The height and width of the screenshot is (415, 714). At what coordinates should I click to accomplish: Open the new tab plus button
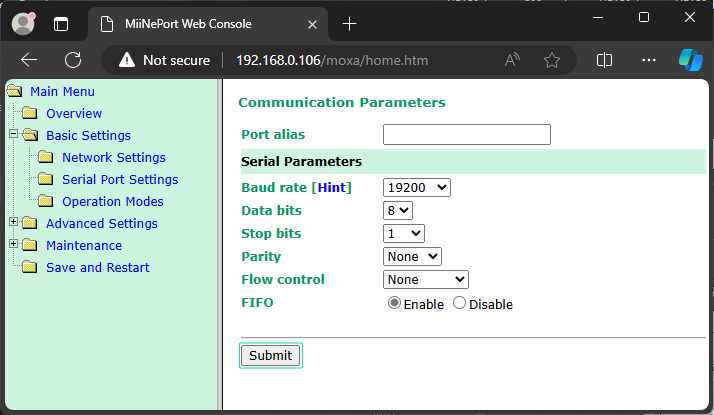coord(349,23)
